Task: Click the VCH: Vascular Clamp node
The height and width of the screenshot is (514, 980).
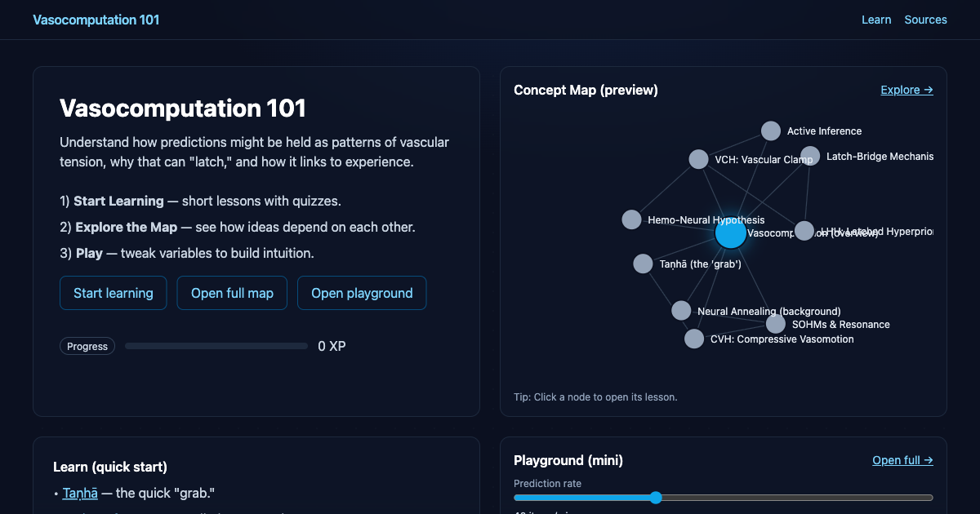Action: [698, 158]
